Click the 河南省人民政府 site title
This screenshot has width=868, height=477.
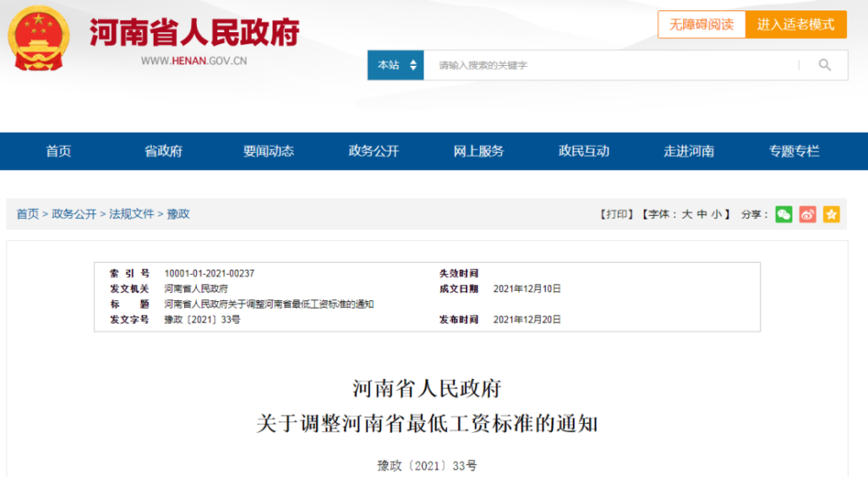(x=194, y=32)
